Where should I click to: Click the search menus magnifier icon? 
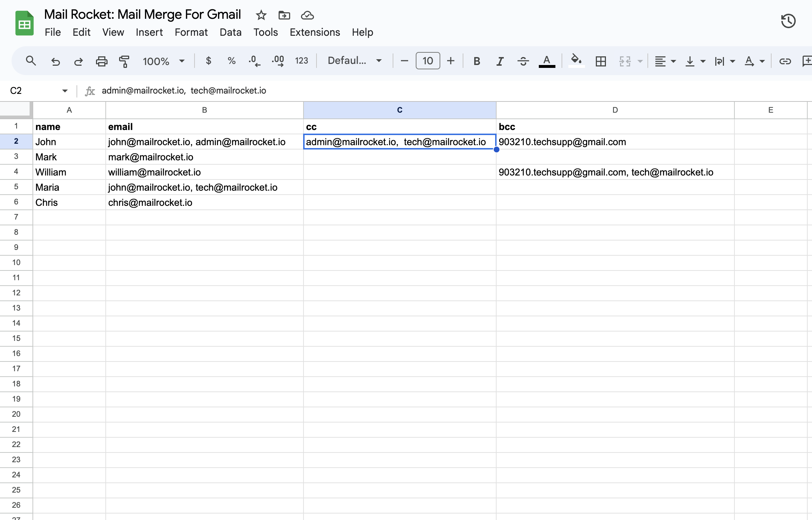pos(31,61)
